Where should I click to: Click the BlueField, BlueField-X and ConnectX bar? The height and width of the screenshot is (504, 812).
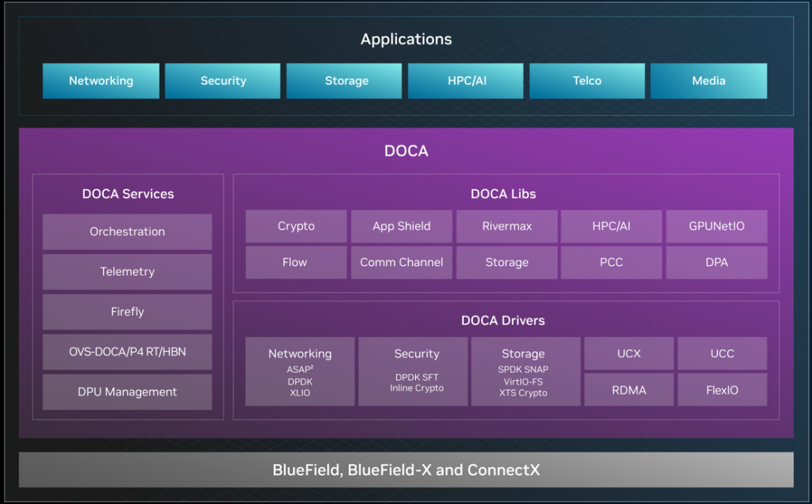(x=406, y=469)
